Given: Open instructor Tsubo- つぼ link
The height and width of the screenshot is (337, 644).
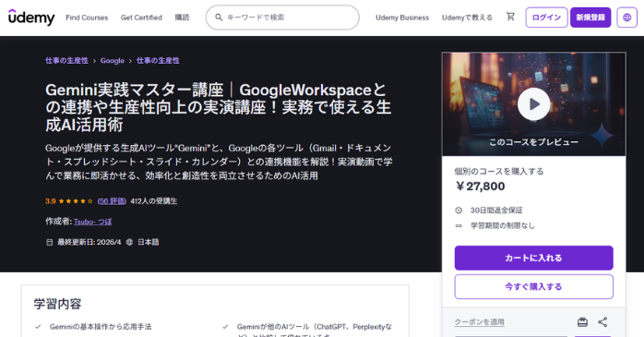Looking at the screenshot, I should click(x=93, y=222).
